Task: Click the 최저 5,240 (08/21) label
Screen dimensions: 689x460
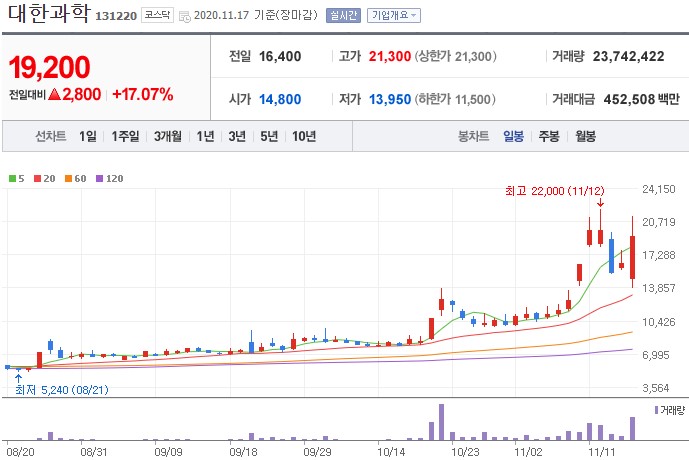Action: click(62, 390)
